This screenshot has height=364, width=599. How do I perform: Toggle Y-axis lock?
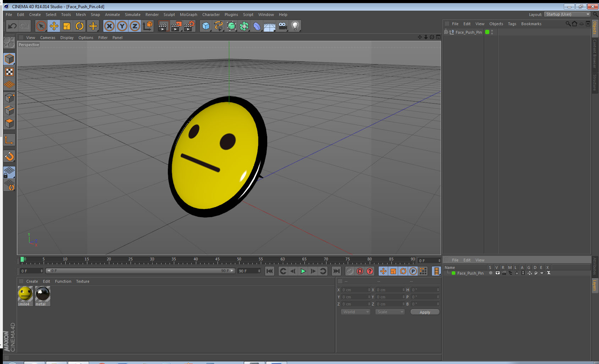(x=122, y=26)
